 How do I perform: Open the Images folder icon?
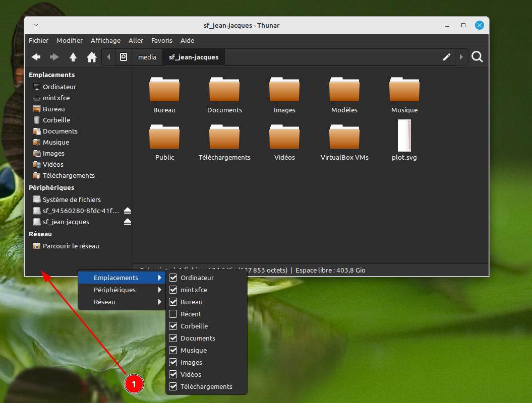click(x=284, y=90)
